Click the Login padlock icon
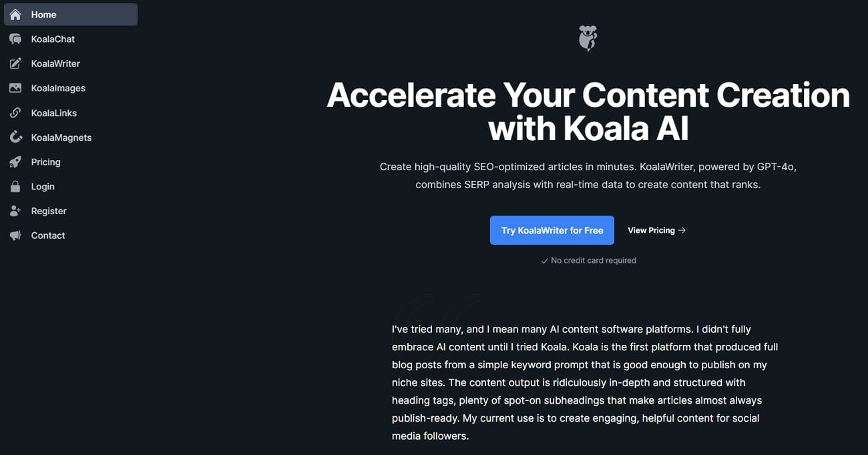Image resolution: width=868 pixels, height=455 pixels. pos(15,187)
